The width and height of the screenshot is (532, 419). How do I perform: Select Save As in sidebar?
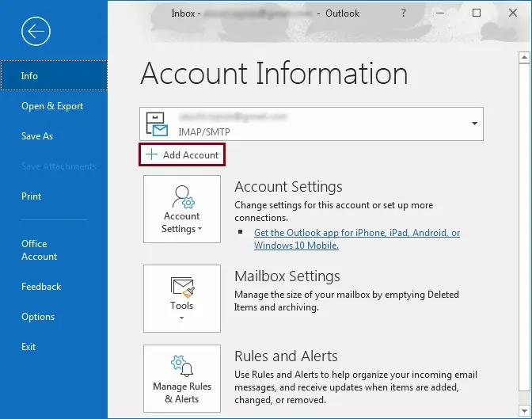click(x=37, y=136)
